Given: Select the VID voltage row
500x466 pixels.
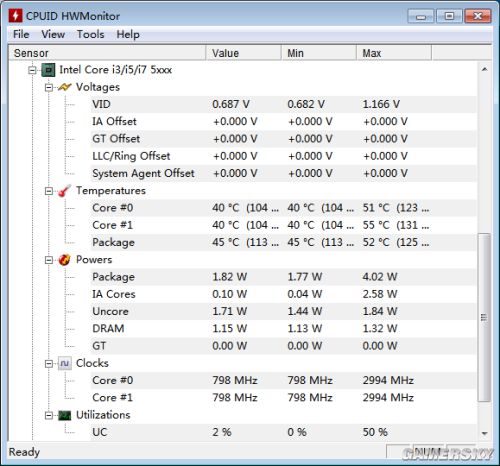Looking at the screenshot, I should click(x=283, y=104).
